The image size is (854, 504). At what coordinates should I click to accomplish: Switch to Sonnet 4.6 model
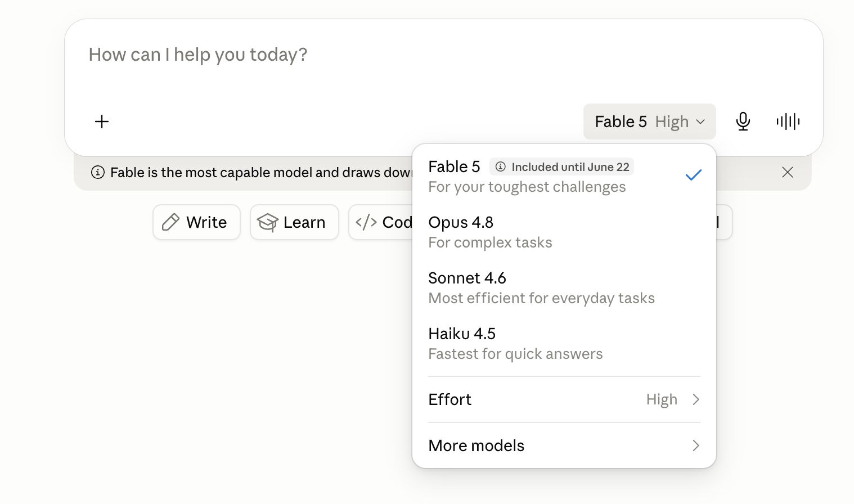point(564,288)
